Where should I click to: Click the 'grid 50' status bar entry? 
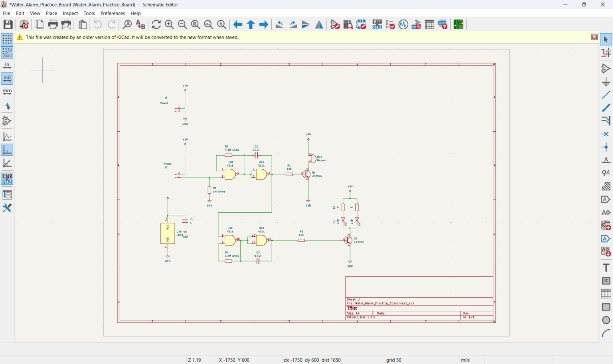coord(394,360)
